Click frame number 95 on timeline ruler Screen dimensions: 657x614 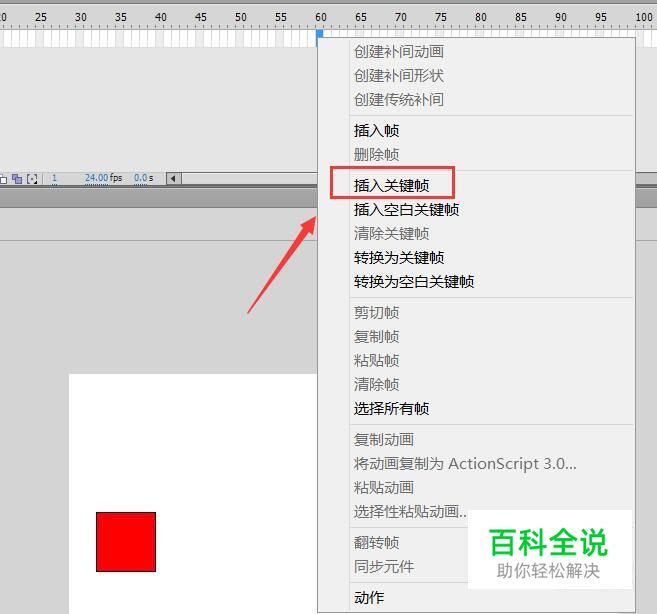tap(601, 17)
